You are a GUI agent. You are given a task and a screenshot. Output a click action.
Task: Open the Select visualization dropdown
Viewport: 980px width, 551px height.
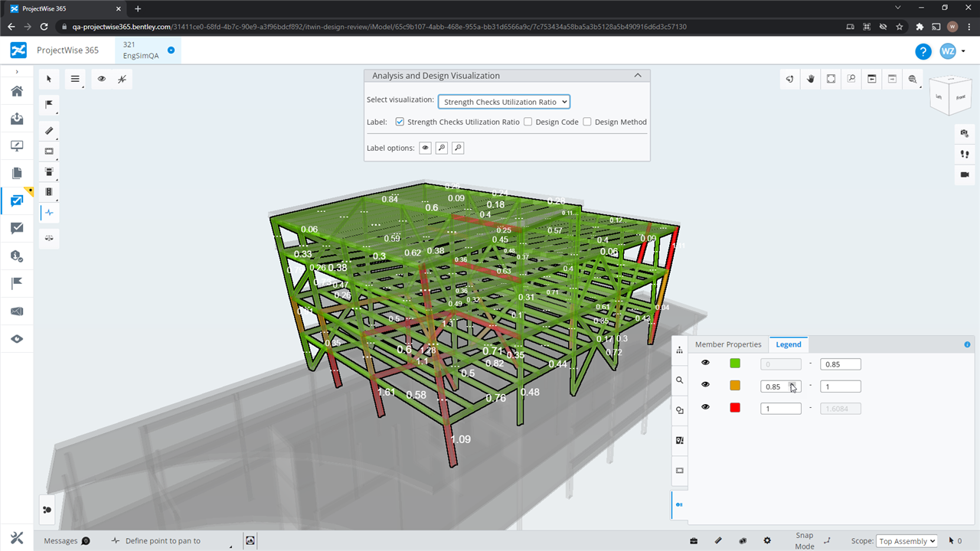(504, 102)
